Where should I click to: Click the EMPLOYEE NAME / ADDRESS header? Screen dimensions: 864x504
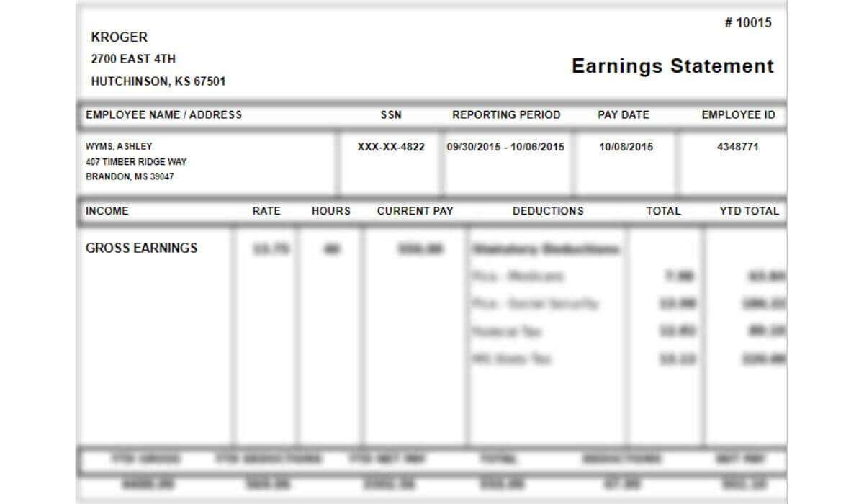(165, 114)
